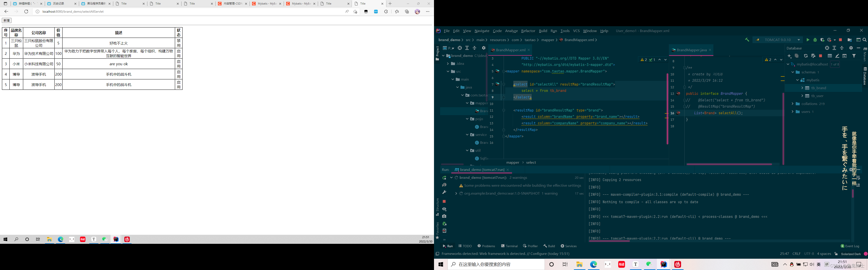The width and height of the screenshot is (868, 270).
Task: Click the browser address bar with localhost URL
Action: [x=189, y=12]
